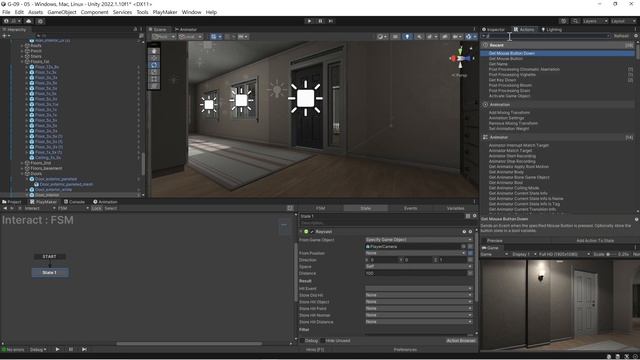Select the Move tool in Scene overlay
This screenshot has width=640, height=360.
[x=154, y=58]
